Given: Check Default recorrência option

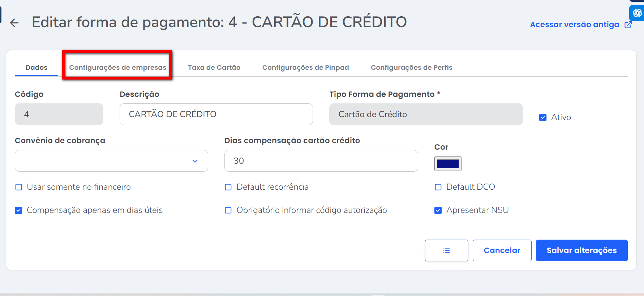Looking at the screenshot, I should (x=228, y=187).
